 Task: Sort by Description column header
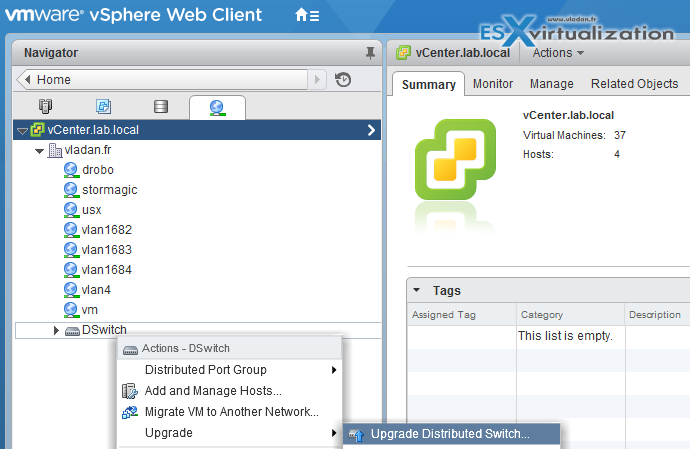pos(654,315)
